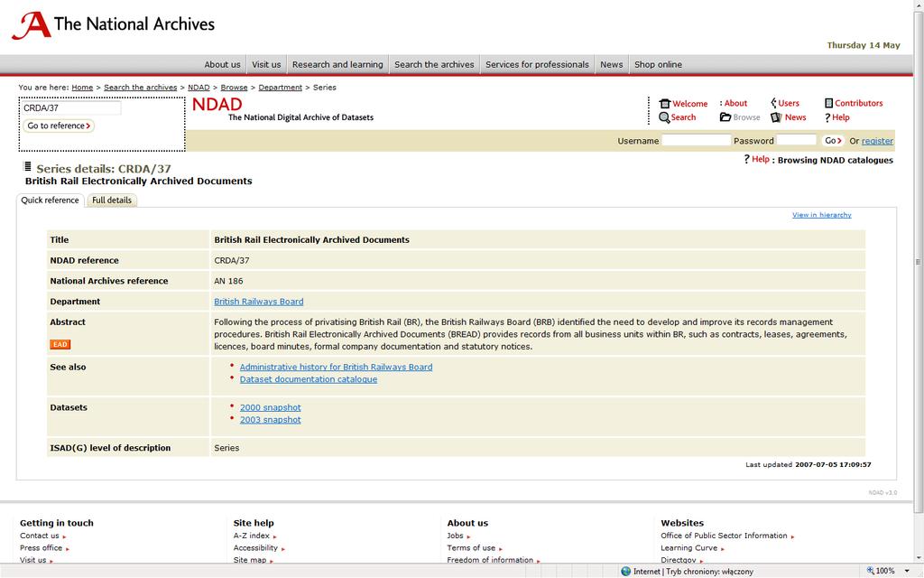924x578 pixels.
Task: Click the reference field containing CRDA/37
Action: (71, 108)
